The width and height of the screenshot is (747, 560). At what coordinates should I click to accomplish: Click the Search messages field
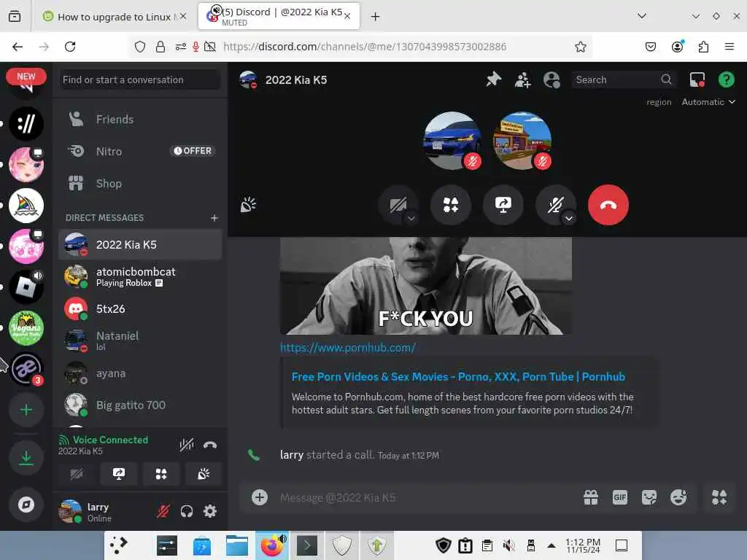623,79
